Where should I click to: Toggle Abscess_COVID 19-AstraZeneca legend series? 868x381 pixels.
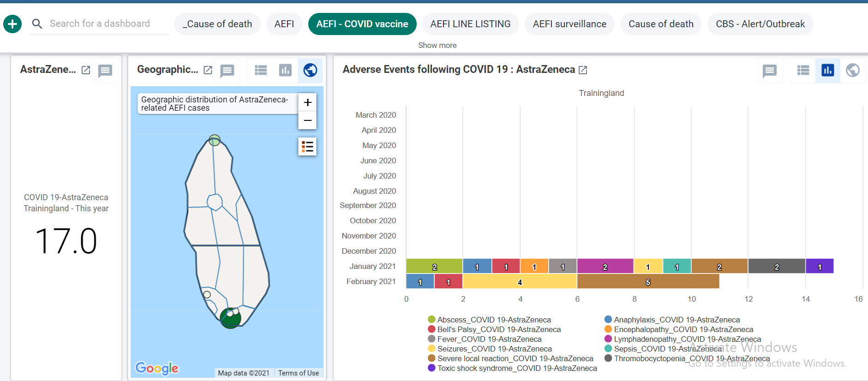coord(489,320)
